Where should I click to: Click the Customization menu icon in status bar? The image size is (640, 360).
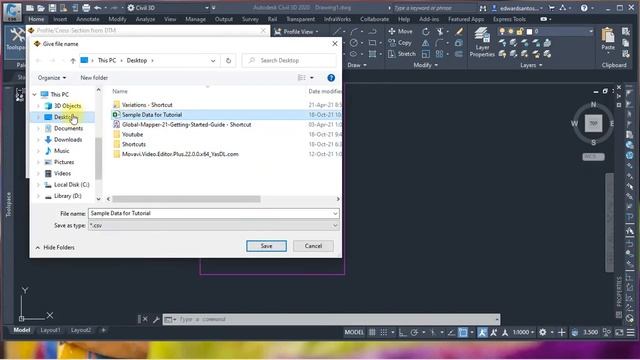pos(631,332)
